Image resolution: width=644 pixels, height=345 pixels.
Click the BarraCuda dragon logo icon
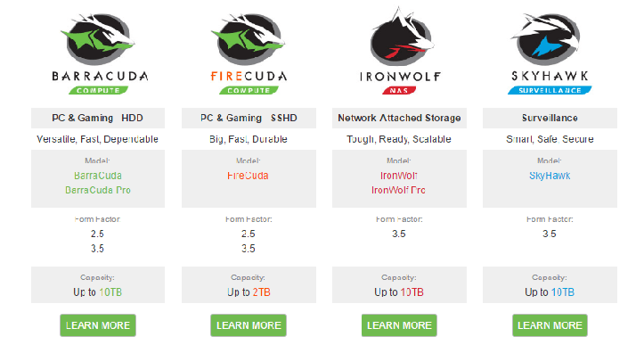tap(98, 39)
